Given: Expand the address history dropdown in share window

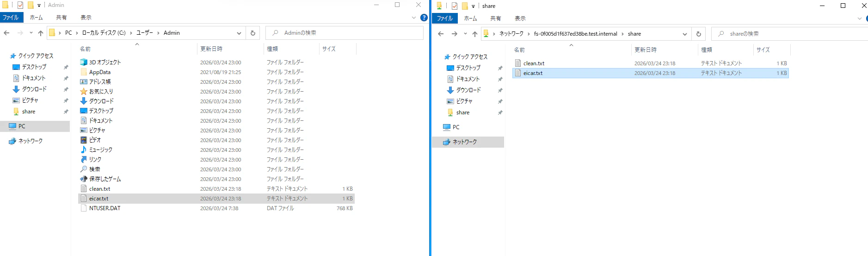Looking at the screenshot, I should pyautogui.click(x=685, y=34).
